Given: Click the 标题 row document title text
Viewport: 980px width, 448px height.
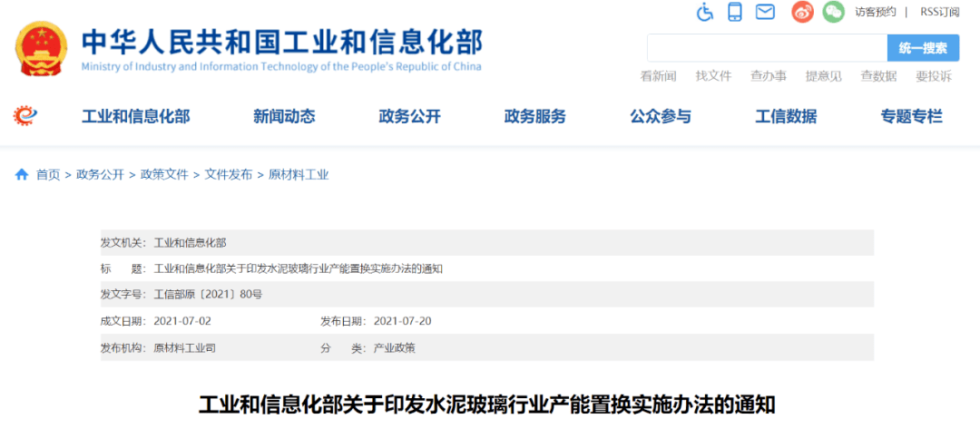Looking at the screenshot, I should (299, 268).
